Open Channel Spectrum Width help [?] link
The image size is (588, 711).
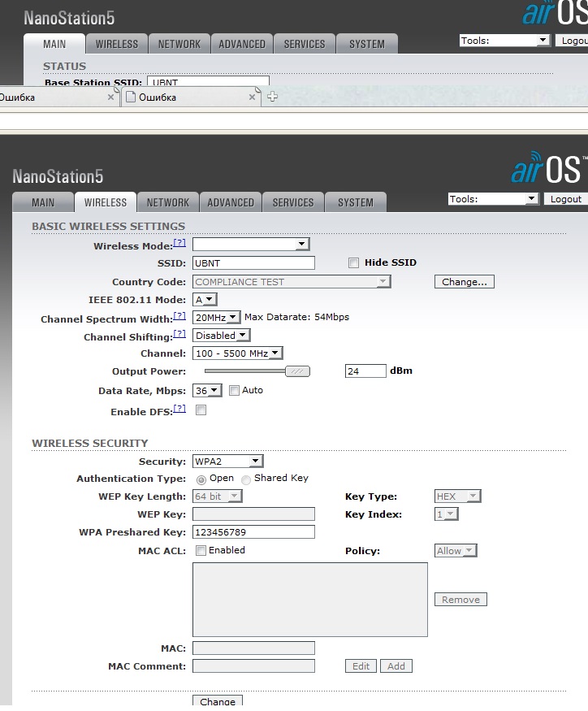(x=179, y=316)
